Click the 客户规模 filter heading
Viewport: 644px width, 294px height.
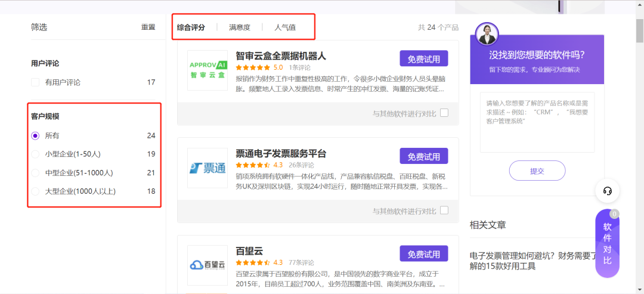point(45,116)
